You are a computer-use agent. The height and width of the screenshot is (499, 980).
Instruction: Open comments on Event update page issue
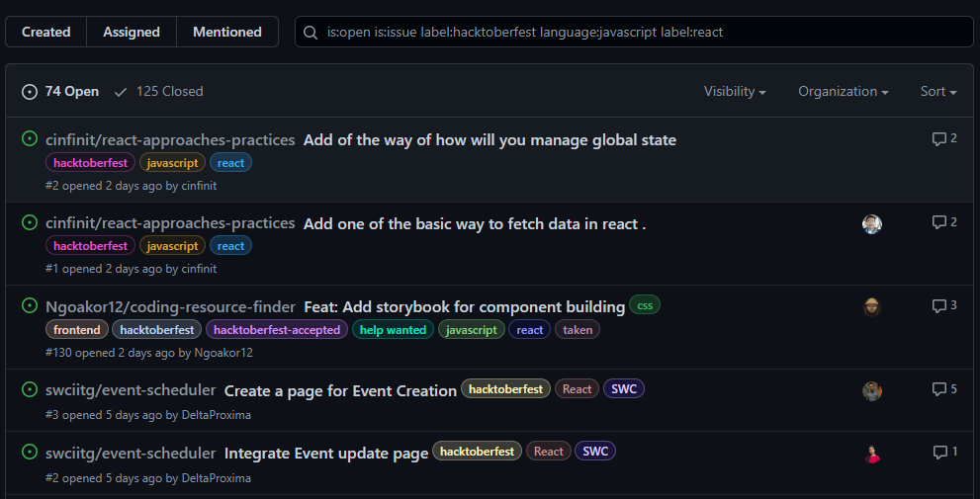(945, 452)
